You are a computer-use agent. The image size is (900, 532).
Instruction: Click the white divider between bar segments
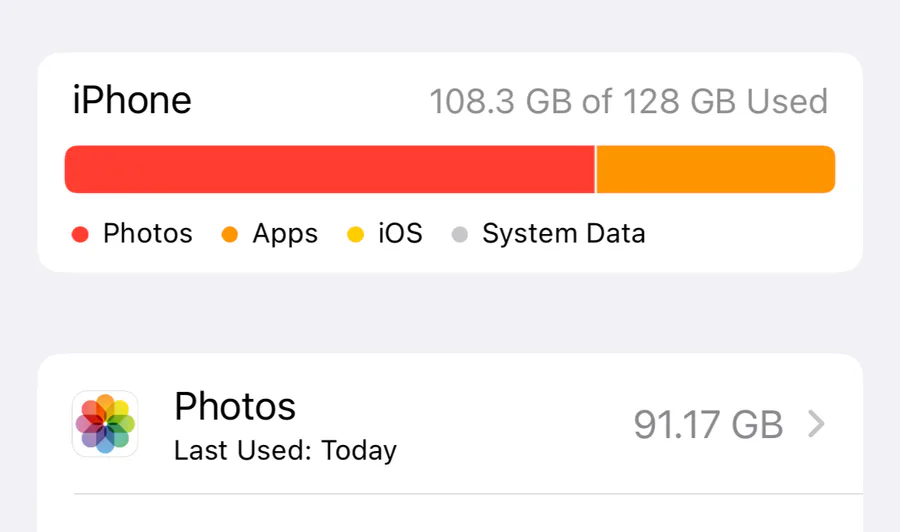[596, 169]
